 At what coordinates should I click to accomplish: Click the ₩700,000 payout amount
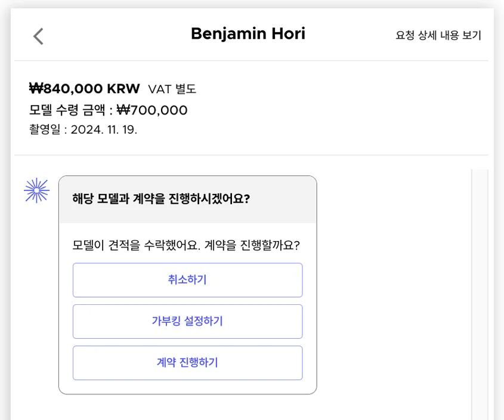pyautogui.click(x=152, y=110)
